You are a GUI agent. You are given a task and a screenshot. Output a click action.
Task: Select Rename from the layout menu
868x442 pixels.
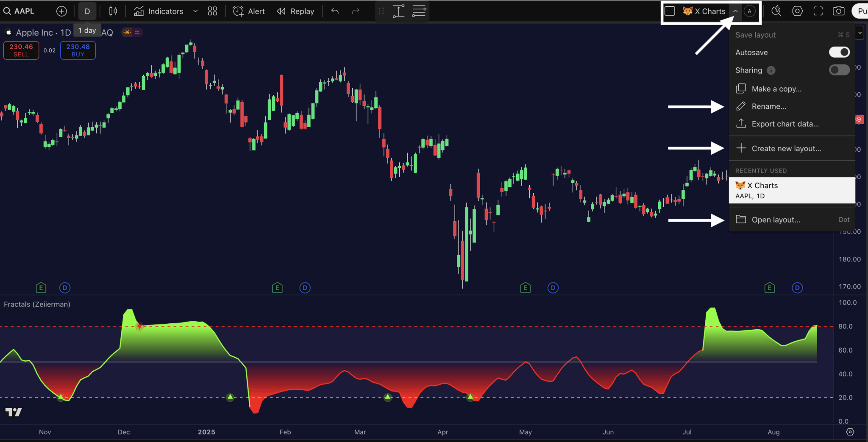click(x=769, y=106)
